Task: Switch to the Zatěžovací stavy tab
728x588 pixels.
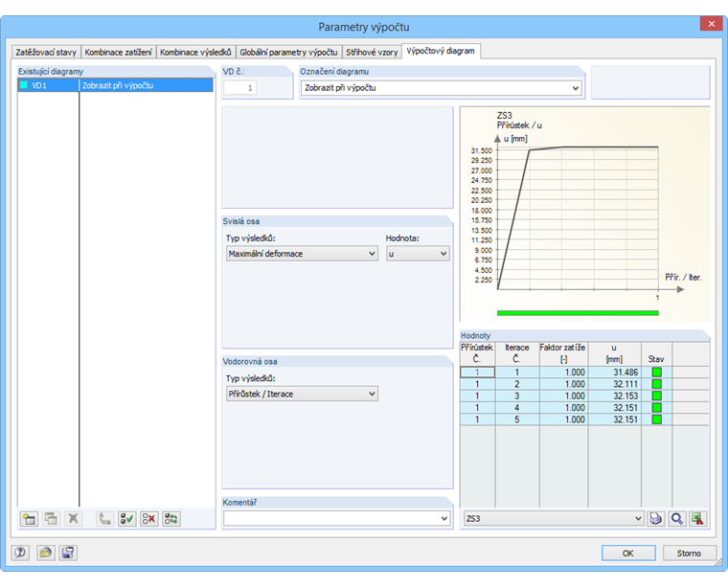Action: (x=46, y=52)
